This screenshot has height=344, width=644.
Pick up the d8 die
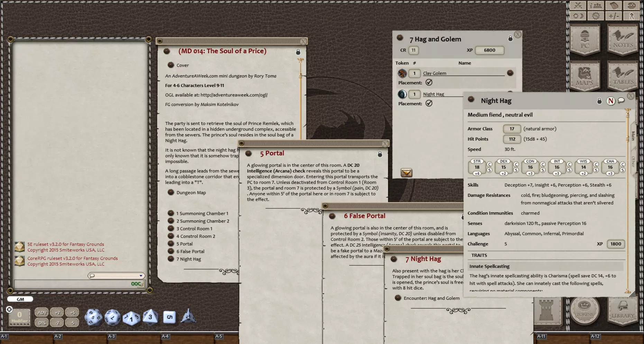pos(150,317)
